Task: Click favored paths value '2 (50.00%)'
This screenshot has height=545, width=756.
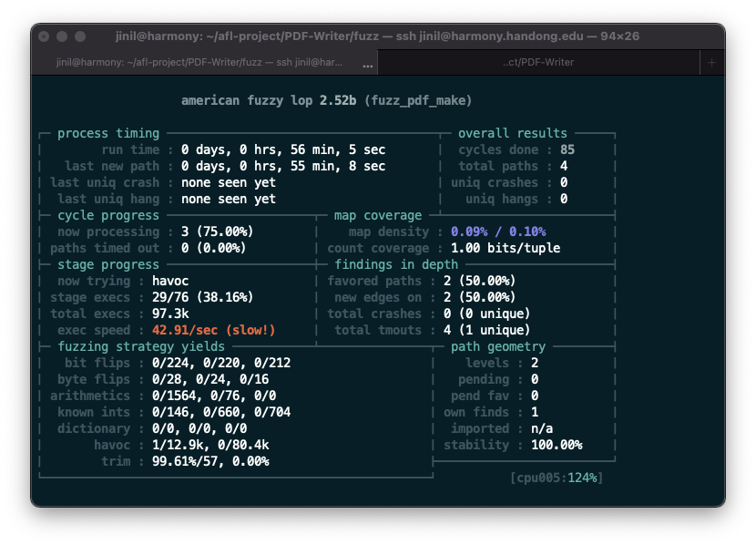Action: tap(480, 281)
